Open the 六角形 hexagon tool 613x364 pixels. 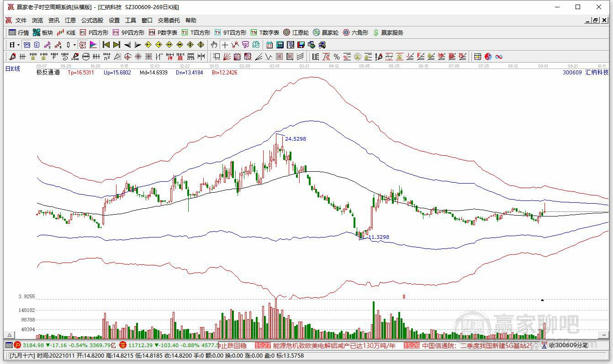pos(355,32)
